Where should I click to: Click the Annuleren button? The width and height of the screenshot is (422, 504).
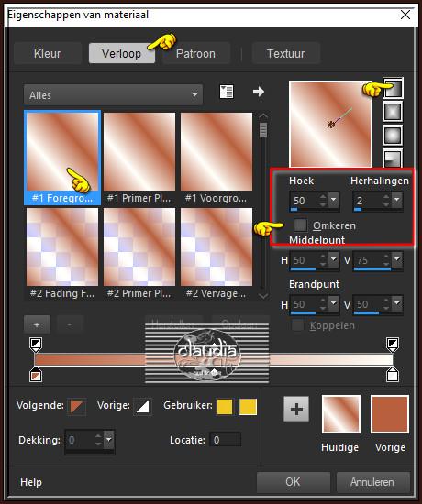coord(372,482)
